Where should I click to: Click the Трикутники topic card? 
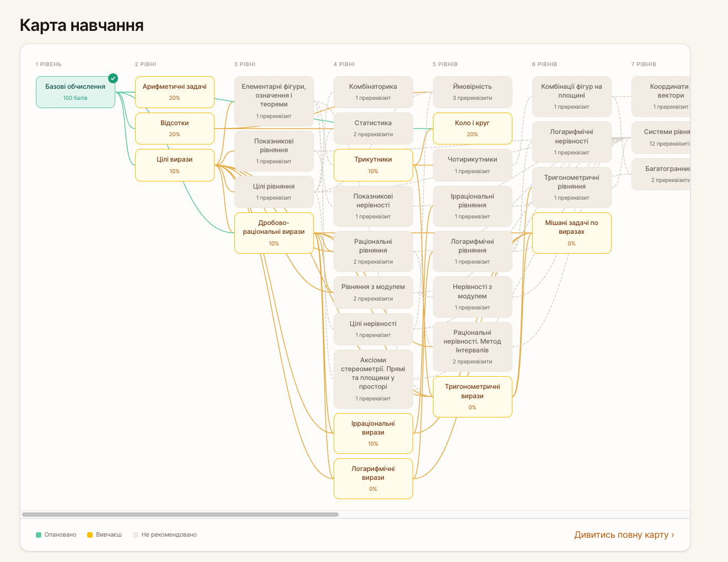pyautogui.click(x=373, y=165)
